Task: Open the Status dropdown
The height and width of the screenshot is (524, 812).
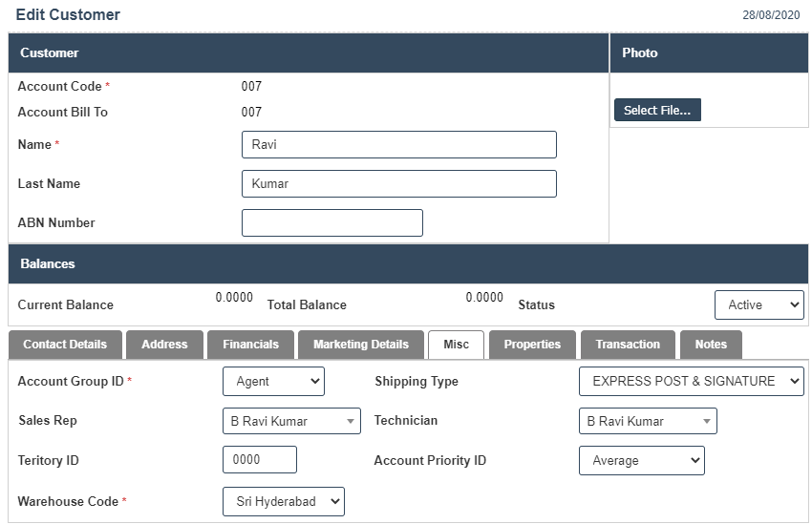Action: tap(759, 305)
